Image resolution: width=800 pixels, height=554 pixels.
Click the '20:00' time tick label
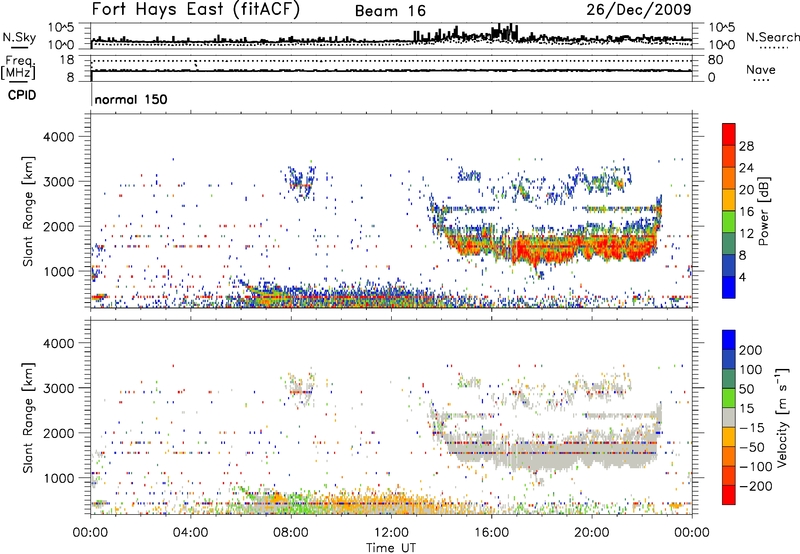pos(591,533)
